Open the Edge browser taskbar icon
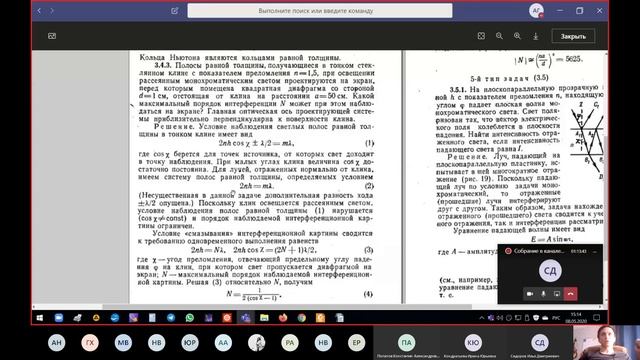The image size is (640, 360). coord(115,318)
